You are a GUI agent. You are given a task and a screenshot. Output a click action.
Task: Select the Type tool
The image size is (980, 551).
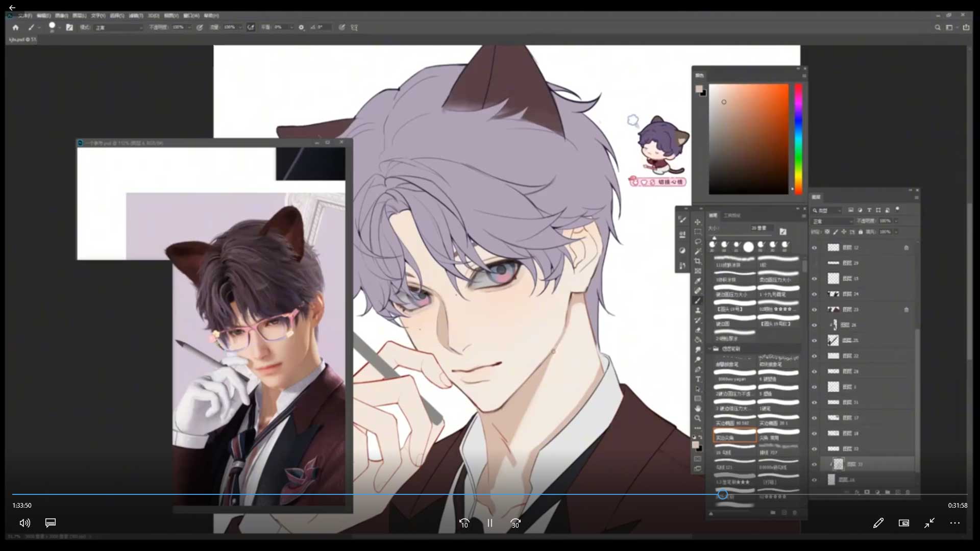click(x=697, y=379)
